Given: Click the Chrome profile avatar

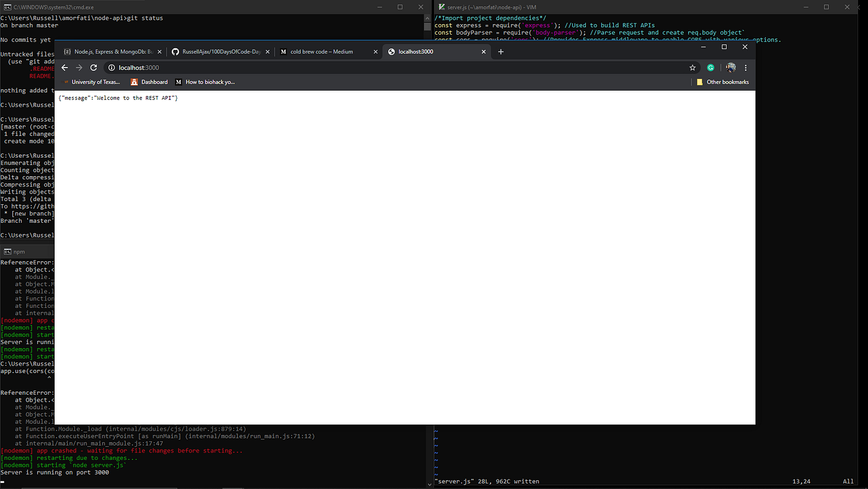Looking at the screenshot, I should (x=730, y=68).
